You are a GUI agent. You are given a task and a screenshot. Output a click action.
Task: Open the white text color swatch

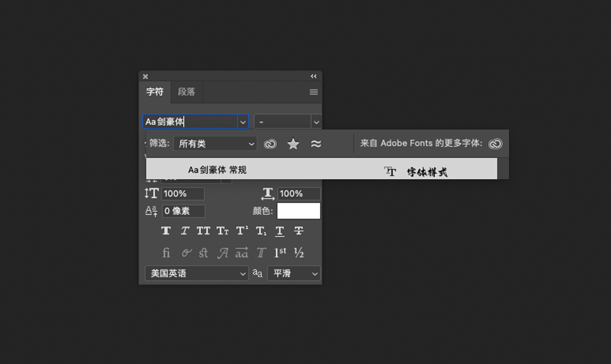coord(299,211)
